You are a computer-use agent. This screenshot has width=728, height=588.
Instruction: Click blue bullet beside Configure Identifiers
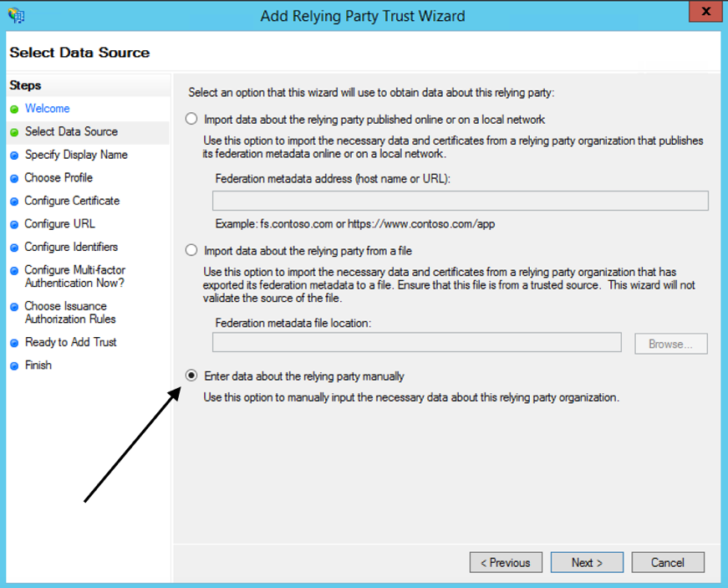pos(14,248)
